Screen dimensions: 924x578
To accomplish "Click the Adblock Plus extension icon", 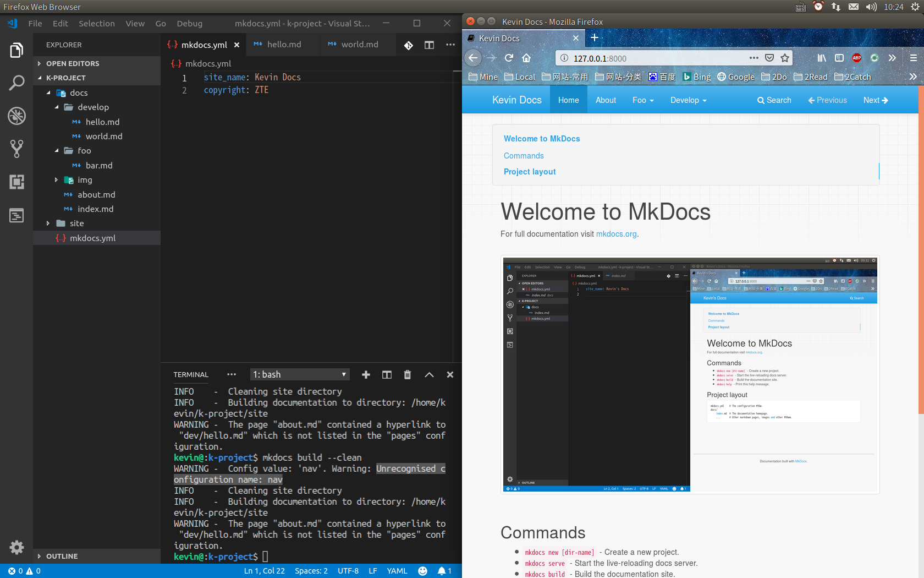I will click(857, 58).
